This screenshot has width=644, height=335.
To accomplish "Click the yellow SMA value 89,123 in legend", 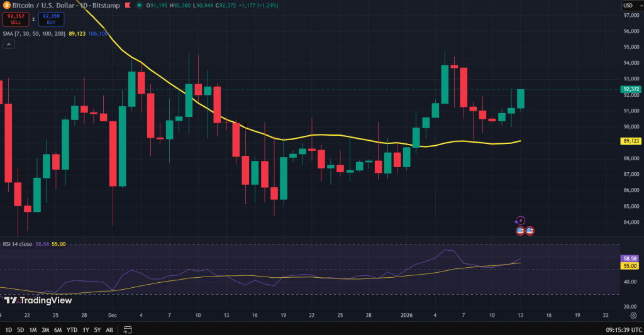I will tap(77, 34).
